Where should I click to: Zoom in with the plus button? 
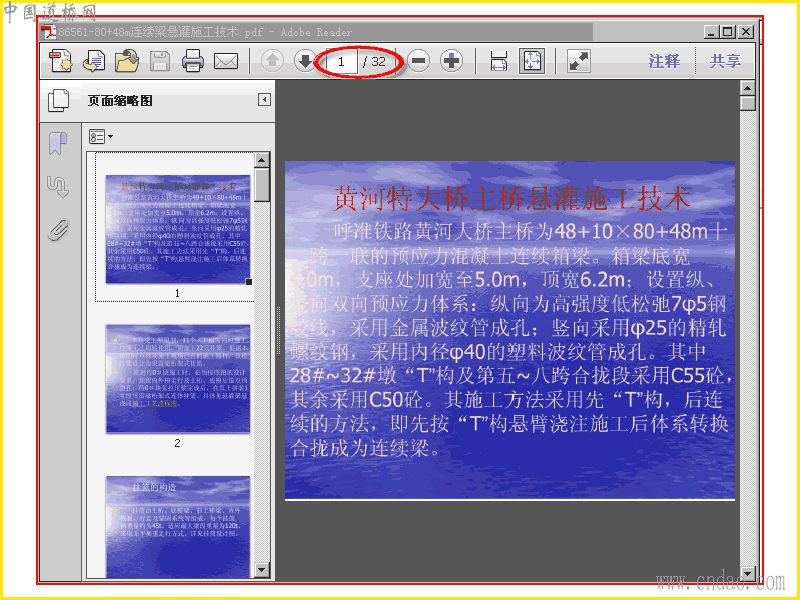(x=451, y=61)
